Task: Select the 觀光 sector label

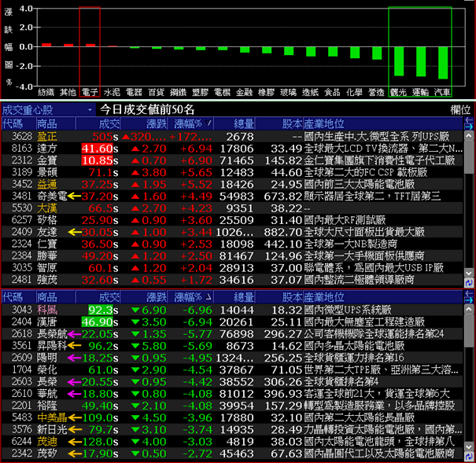Action: [x=398, y=92]
